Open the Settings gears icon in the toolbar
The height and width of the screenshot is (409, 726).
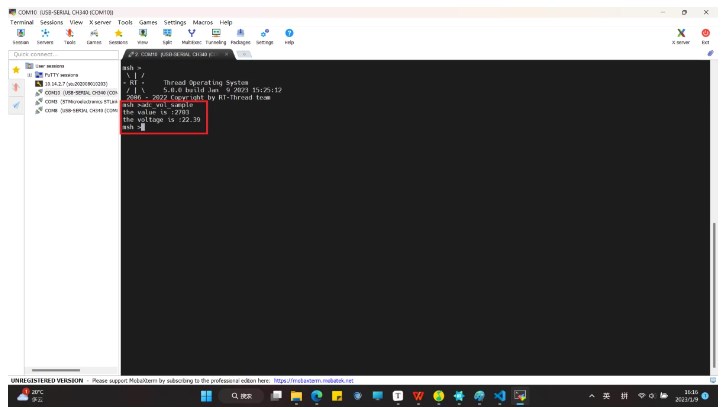pos(264,36)
